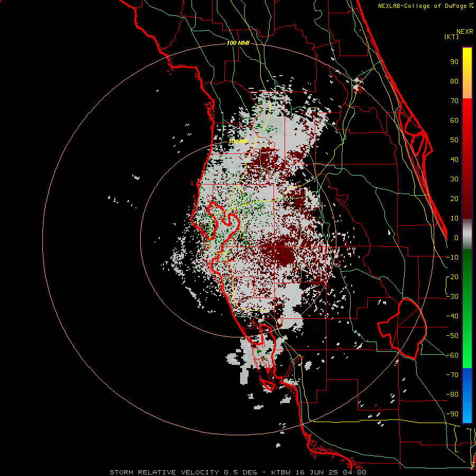Pick the -20 knot scale label

(x=452, y=277)
